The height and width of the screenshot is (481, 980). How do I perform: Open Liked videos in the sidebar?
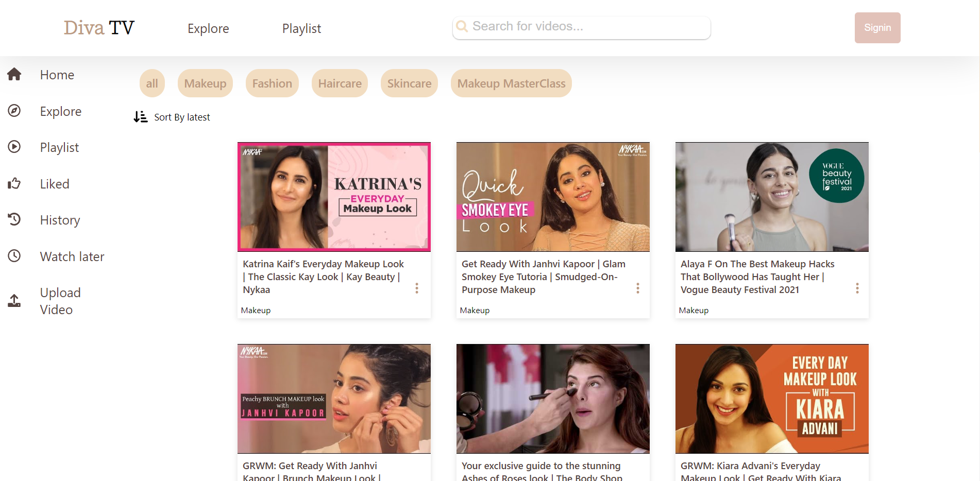(55, 184)
